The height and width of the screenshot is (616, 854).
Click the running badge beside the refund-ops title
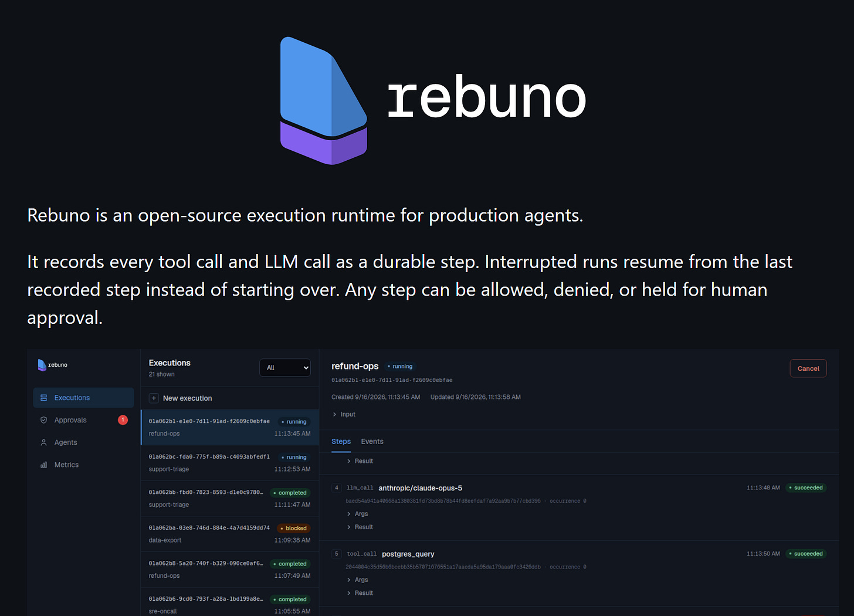400,367
